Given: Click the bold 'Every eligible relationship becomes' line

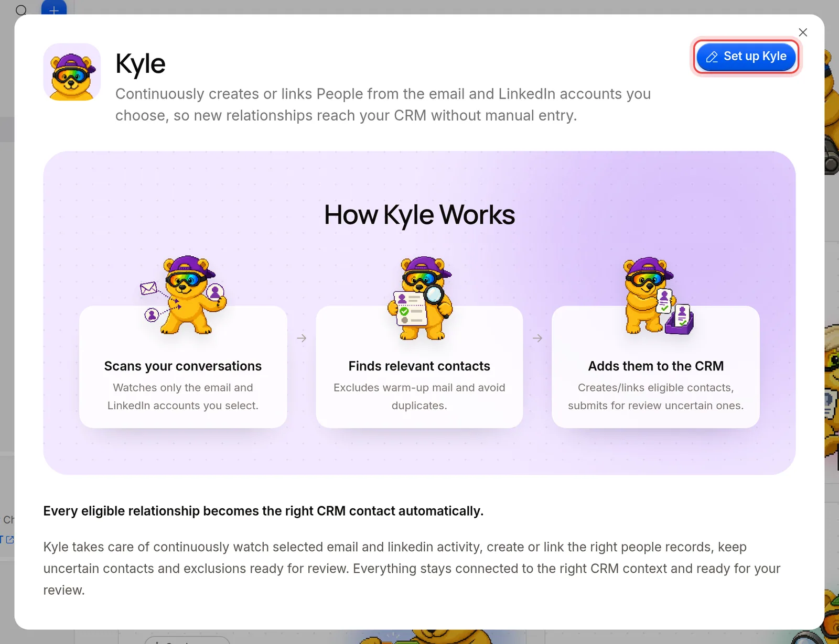Looking at the screenshot, I should point(263,511).
